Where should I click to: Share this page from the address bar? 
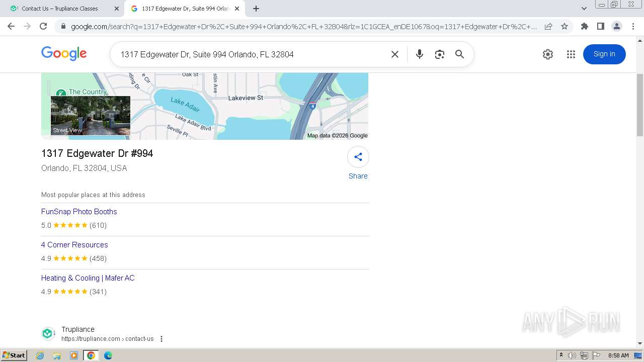click(x=548, y=27)
